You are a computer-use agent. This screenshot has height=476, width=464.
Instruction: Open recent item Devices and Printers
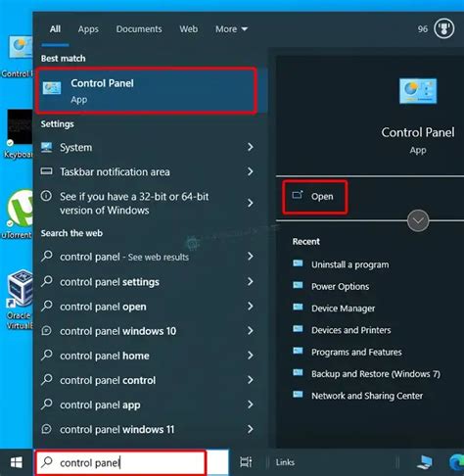350,330
